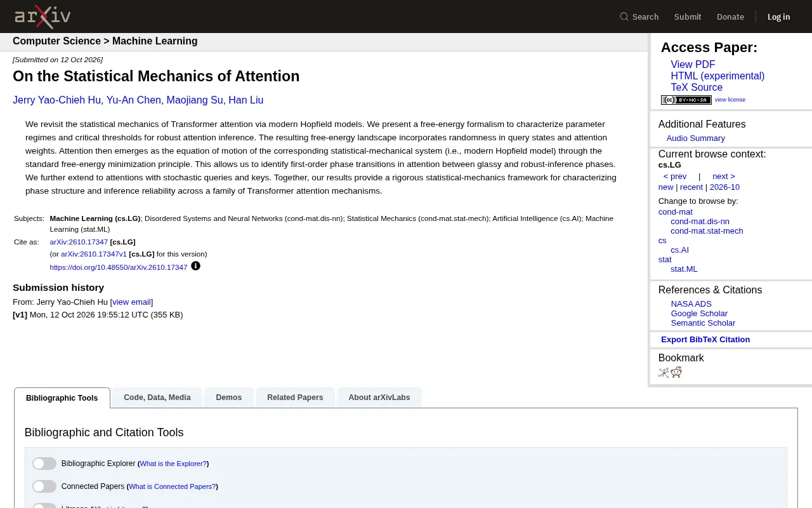This screenshot has height=508, width=812.
Task: Open author Yu-An Chen
Action: [x=134, y=100]
